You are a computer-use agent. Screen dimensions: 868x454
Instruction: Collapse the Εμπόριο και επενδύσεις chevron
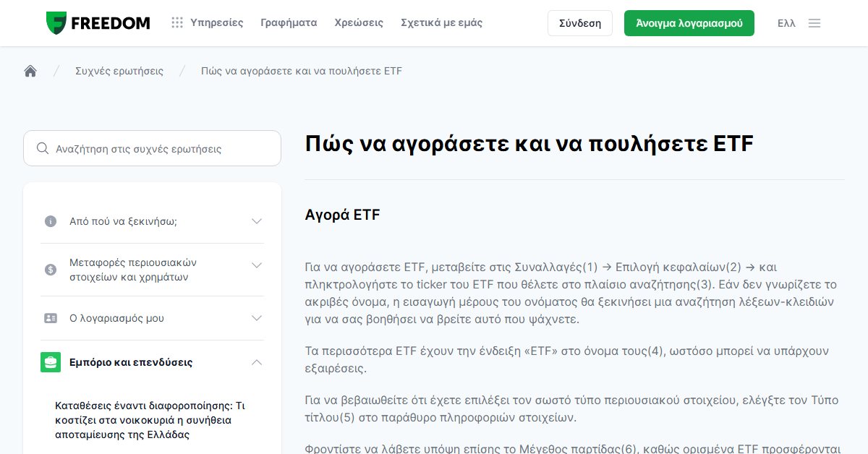coord(257,362)
